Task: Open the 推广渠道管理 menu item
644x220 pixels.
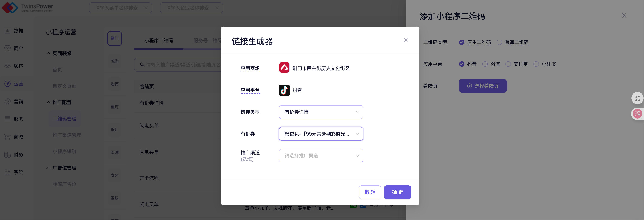Action: click(x=67, y=135)
